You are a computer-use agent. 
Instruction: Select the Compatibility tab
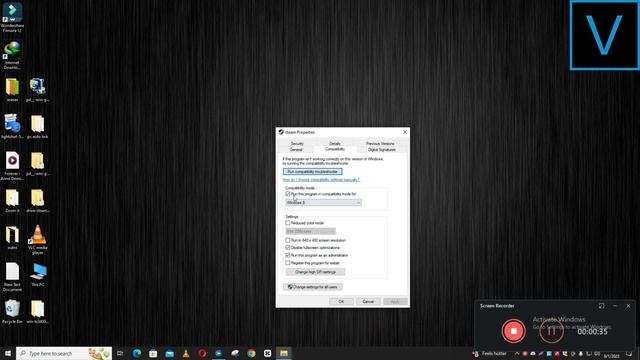[x=335, y=149]
